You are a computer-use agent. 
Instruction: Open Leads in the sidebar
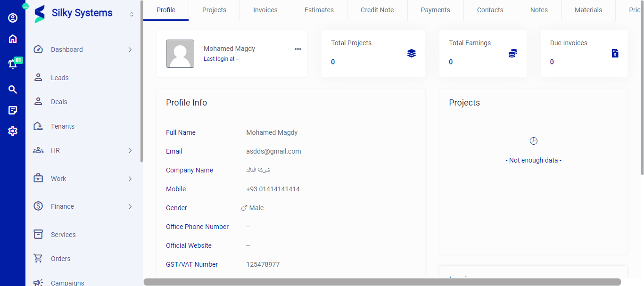(59, 78)
